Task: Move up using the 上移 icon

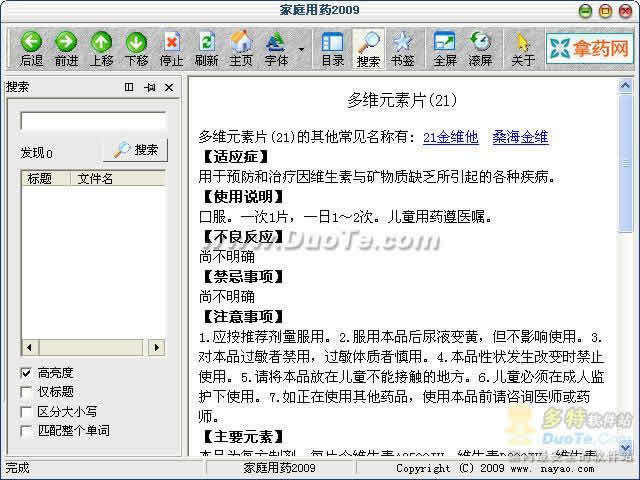Action: click(101, 49)
